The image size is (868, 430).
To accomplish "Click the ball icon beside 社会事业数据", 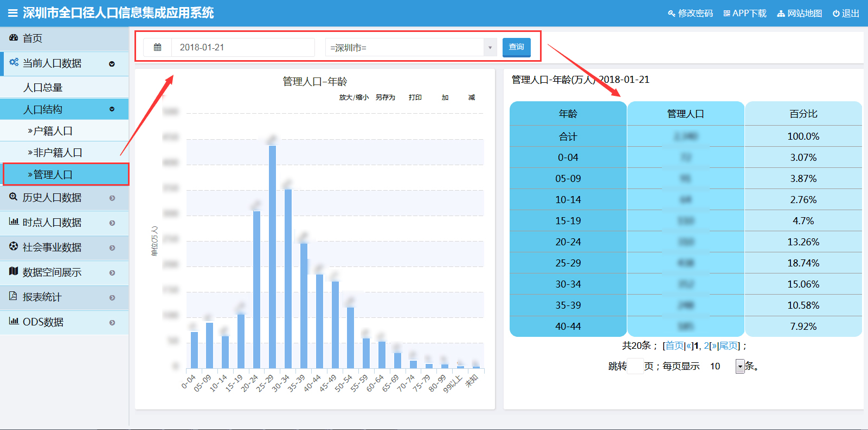I will tap(14, 246).
